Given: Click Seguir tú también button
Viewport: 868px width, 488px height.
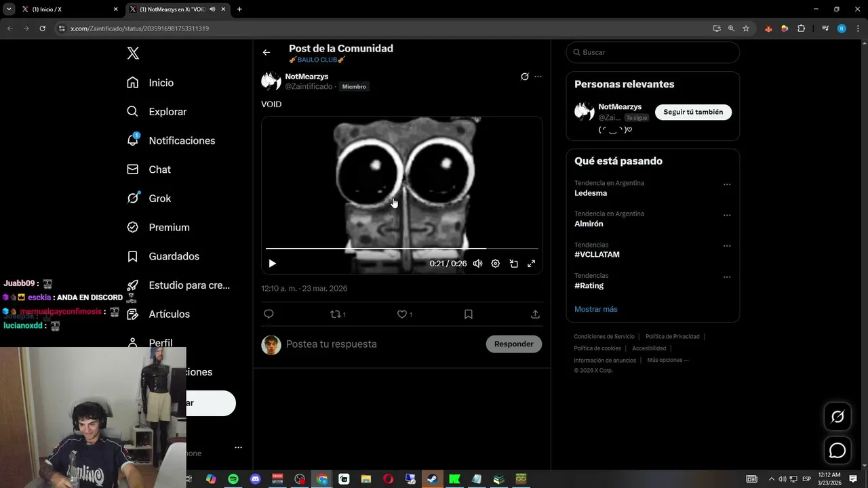Looking at the screenshot, I should 693,112.
